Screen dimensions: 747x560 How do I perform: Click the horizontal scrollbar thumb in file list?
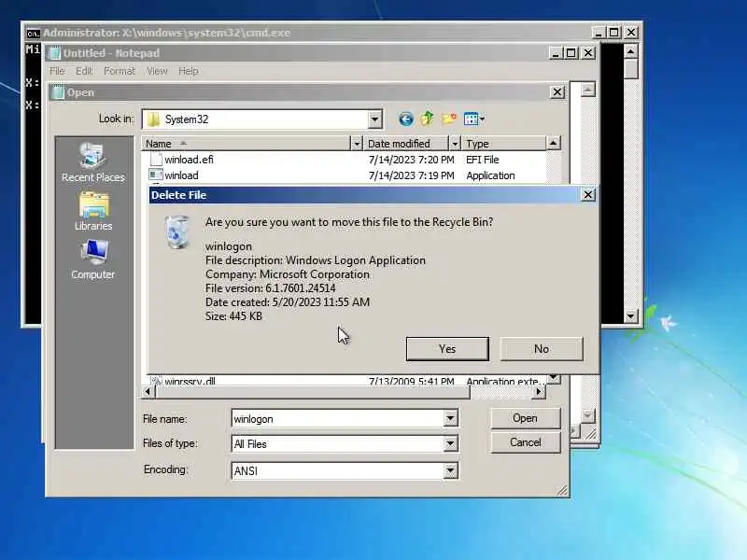pyautogui.click(x=313, y=391)
